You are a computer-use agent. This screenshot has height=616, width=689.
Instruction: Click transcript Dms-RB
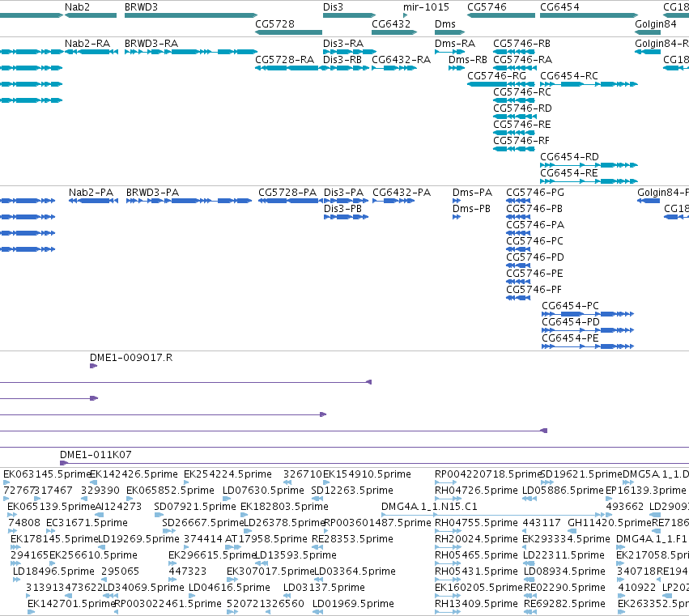point(468,60)
